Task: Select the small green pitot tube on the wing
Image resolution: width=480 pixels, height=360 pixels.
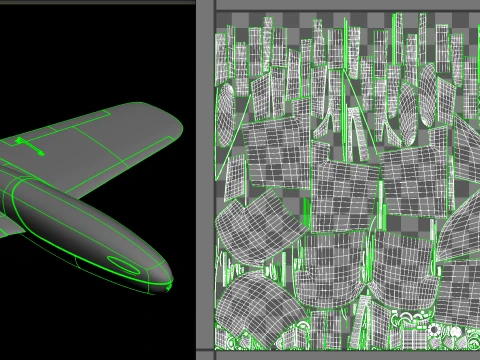Action: click(x=30, y=146)
